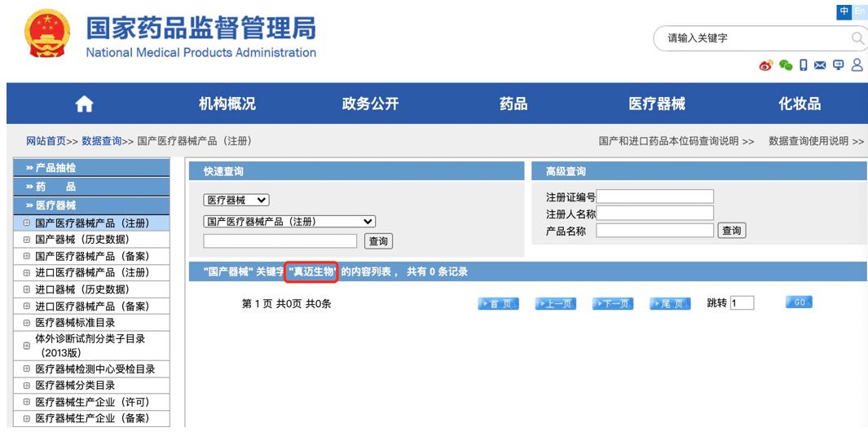
Task: Open the 医疗器械 category dropdown
Action: tap(236, 201)
